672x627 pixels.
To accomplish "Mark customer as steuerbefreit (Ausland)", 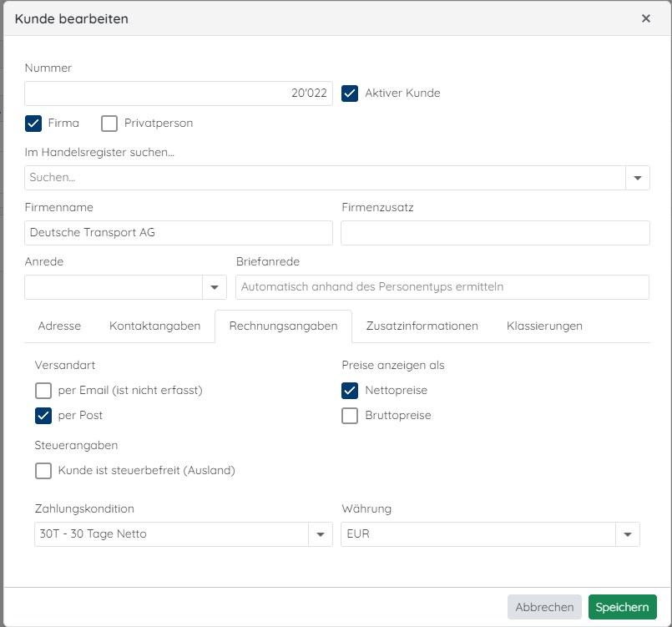I will [x=43, y=471].
